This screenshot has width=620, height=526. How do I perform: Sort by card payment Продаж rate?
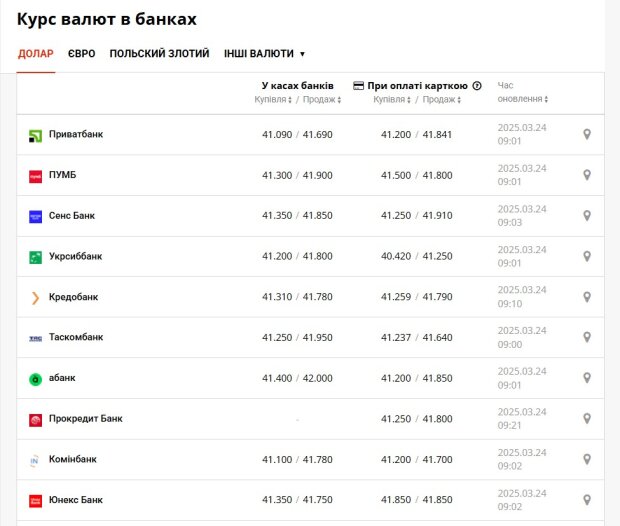(x=442, y=99)
